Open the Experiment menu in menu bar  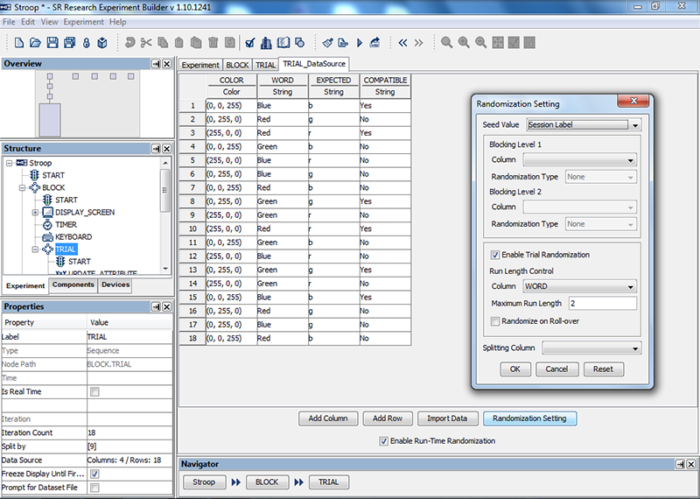tap(84, 21)
